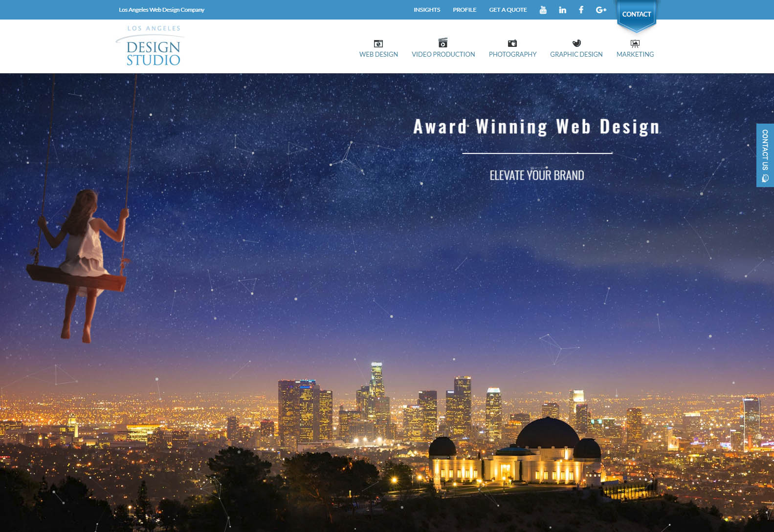Open the Google Plus icon

601,10
